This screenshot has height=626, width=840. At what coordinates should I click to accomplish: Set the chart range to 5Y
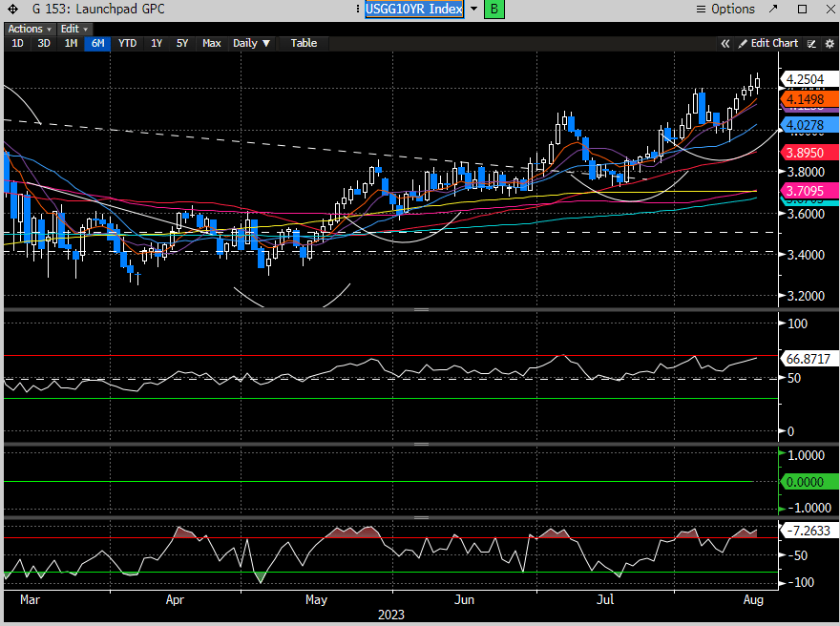[x=181, y=43]
